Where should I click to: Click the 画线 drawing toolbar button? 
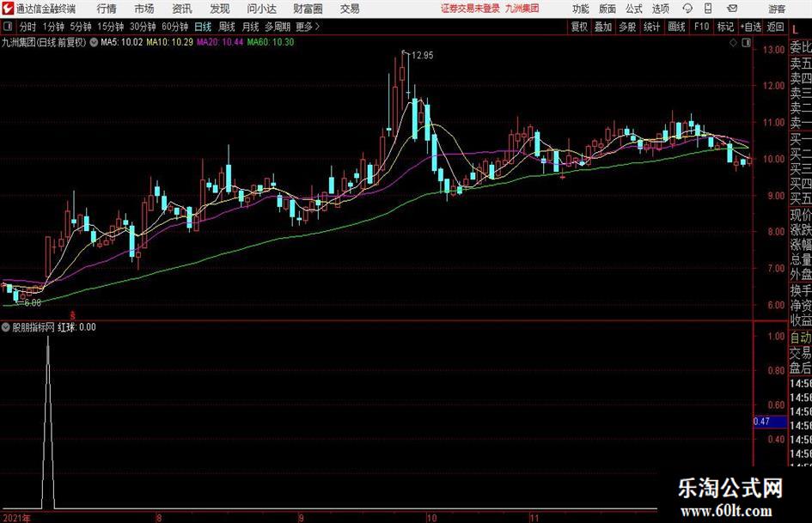tap(676, 27)
